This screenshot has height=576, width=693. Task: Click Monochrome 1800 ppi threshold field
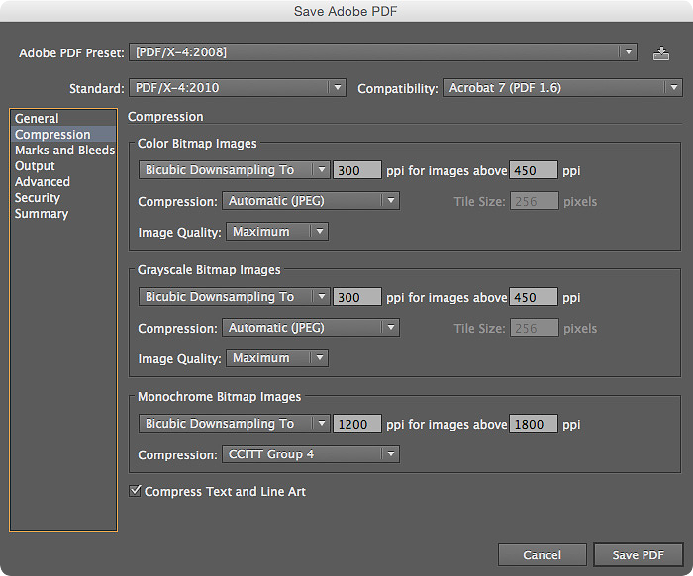coord(533,423)
